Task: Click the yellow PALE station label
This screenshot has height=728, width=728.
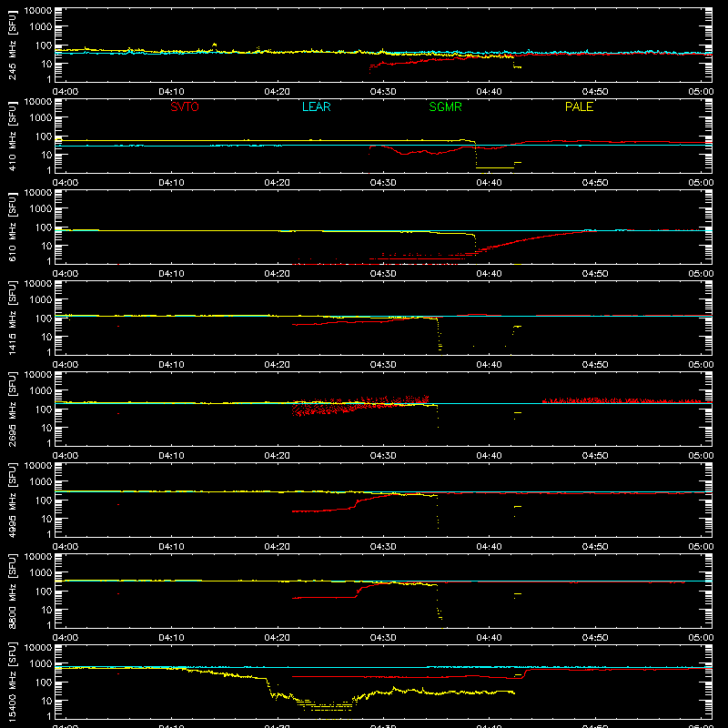Action: tap(579, 106)
